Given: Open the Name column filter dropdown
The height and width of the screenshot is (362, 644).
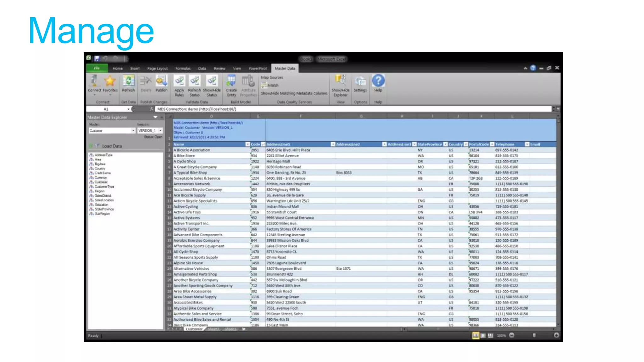Looking at the screenshot, I should tap(247, 144).
